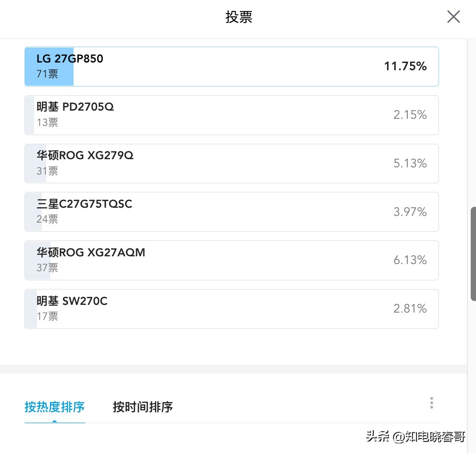Pick 三星C27G75TQSC in the poll
476x453 pixels.
click(x=231, y=212)
